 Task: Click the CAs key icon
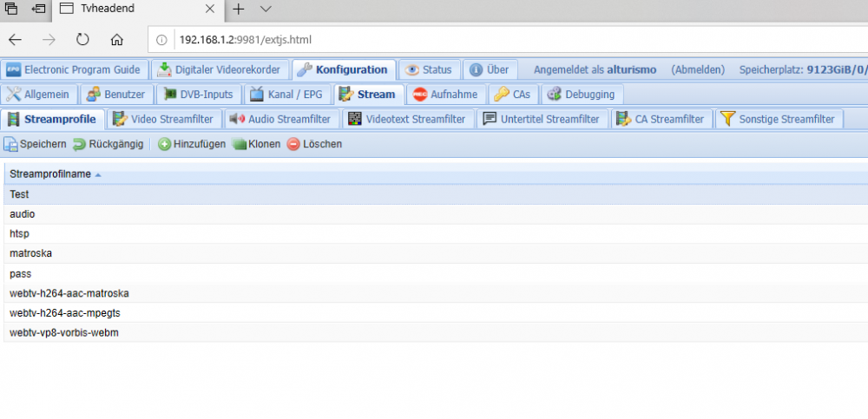coord(502,94)
